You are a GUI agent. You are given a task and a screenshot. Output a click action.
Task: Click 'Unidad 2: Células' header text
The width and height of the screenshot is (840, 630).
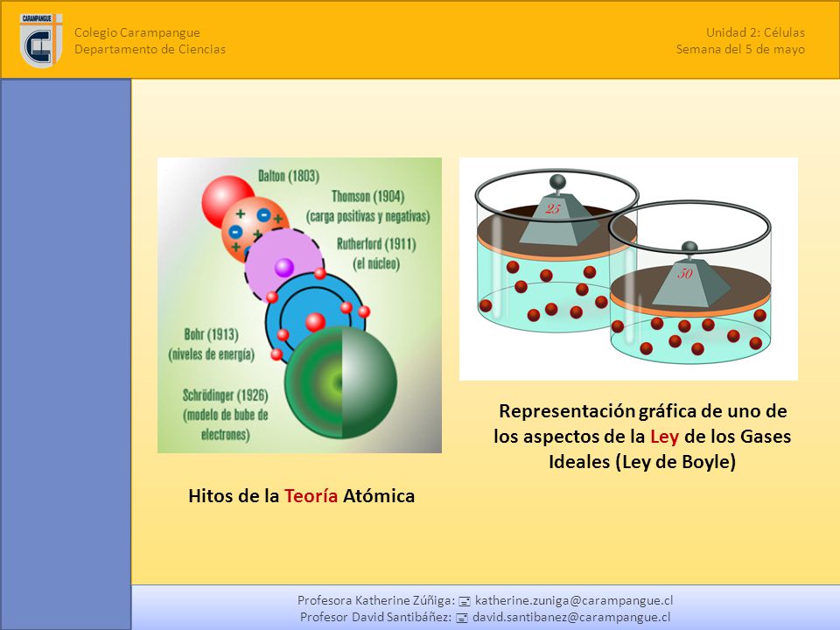(755, 32)
